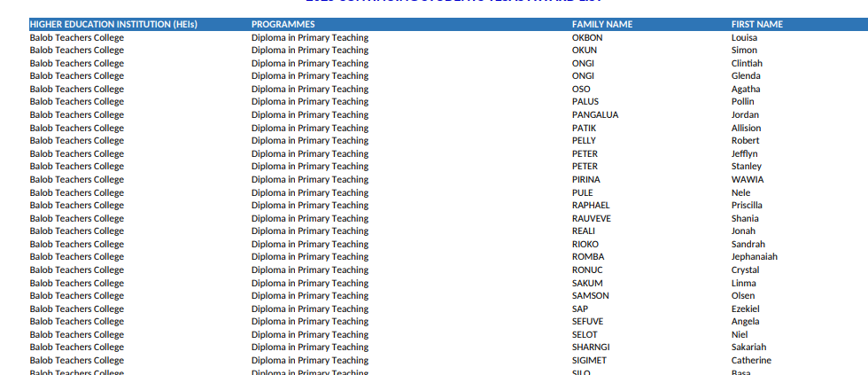Click the first name Jefflyn
The height and width of the screenshot is (375, 868).
click(x=745, y=153)
